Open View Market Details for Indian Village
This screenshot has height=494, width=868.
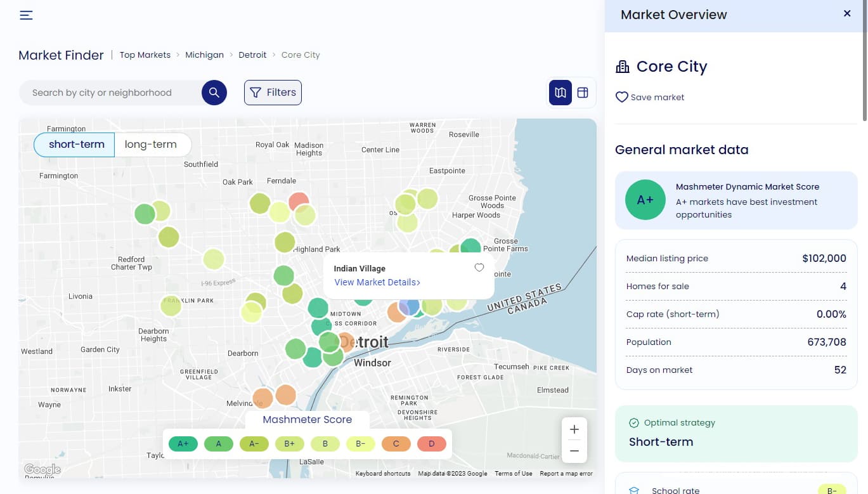pos(377,282)
